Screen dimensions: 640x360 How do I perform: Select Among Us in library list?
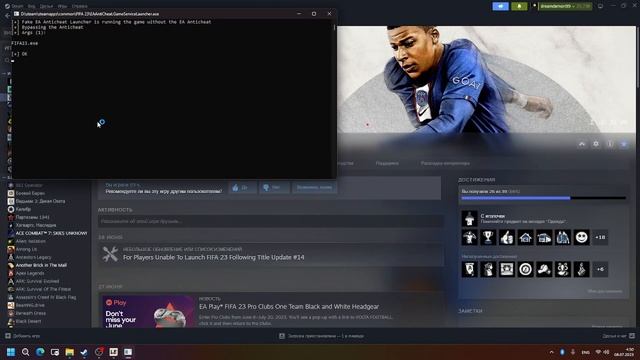click(x=26, y=249)
